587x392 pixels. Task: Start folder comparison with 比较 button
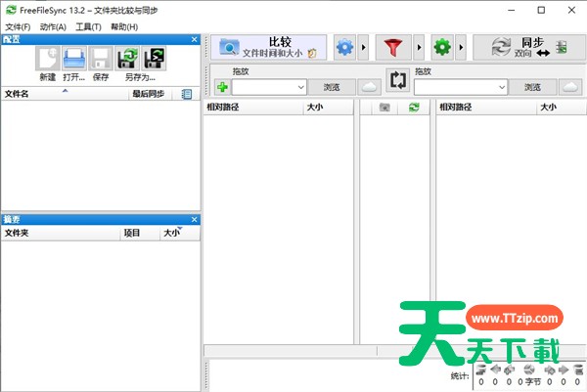[268, 48]
